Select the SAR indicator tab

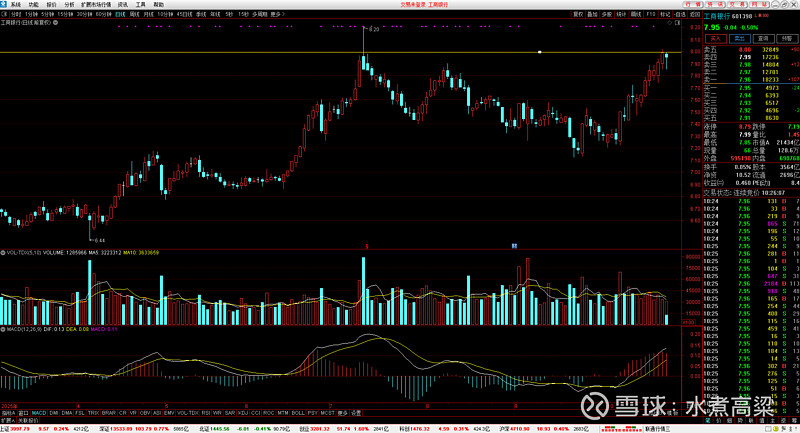[230, 413]
